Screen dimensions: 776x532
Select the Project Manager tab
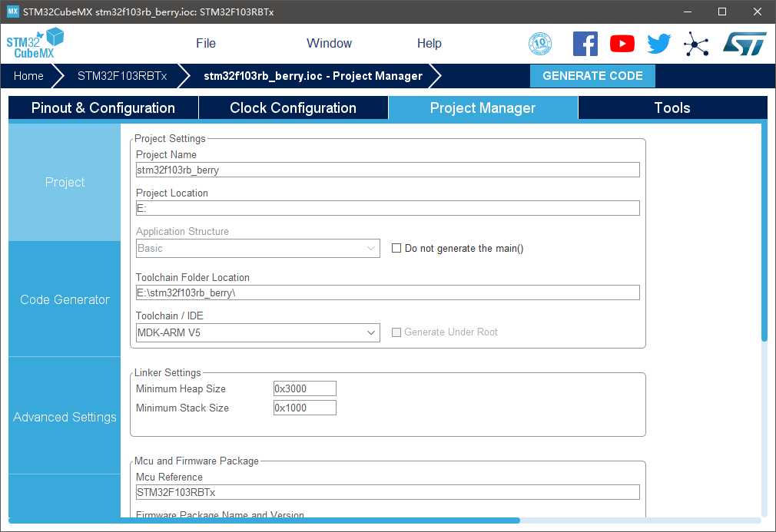coord(483,107)
